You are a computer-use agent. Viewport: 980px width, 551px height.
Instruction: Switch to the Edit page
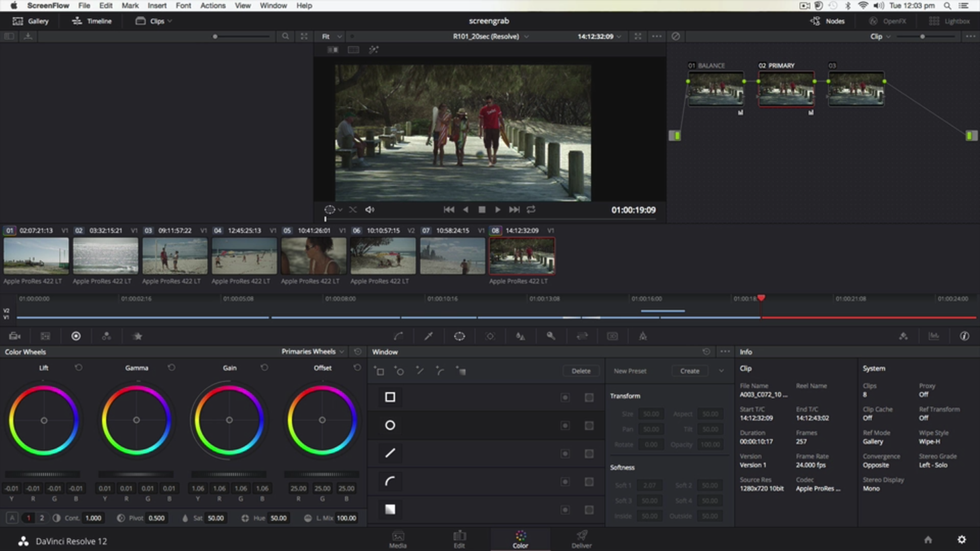tap(459, 539)
